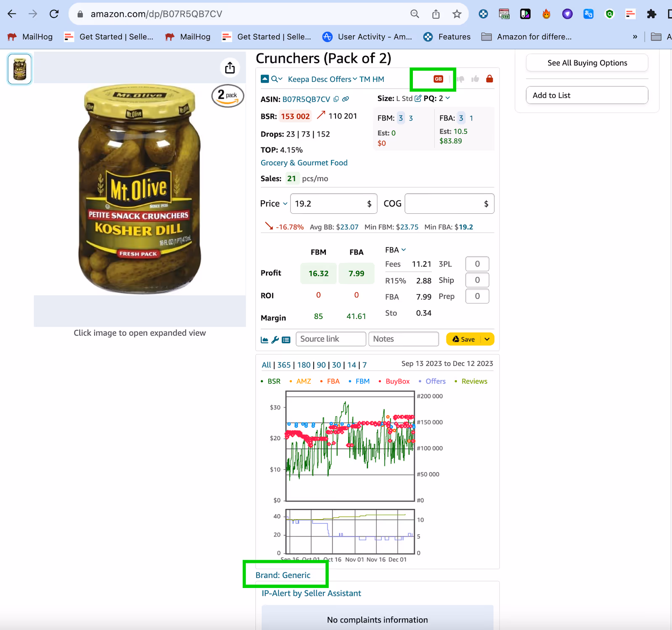Select the 365 day chart range
Image resolution: width=672 pixels, height=630 pixels.
pyautogui.click(x=284, y=365)
